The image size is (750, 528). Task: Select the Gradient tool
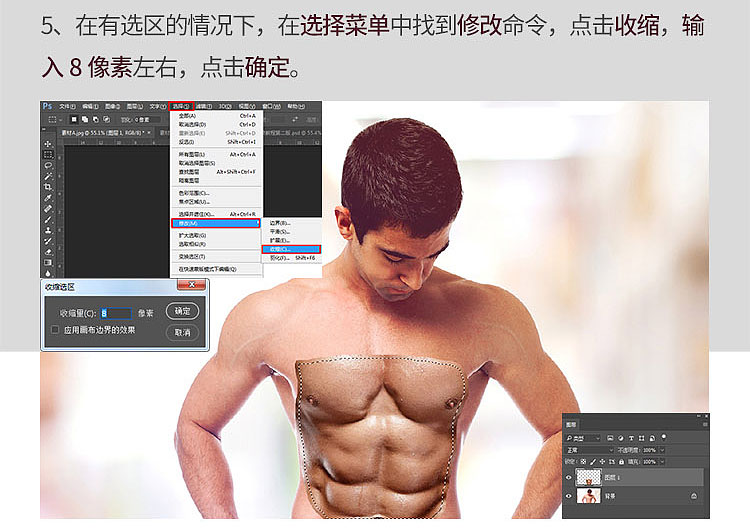48,263
